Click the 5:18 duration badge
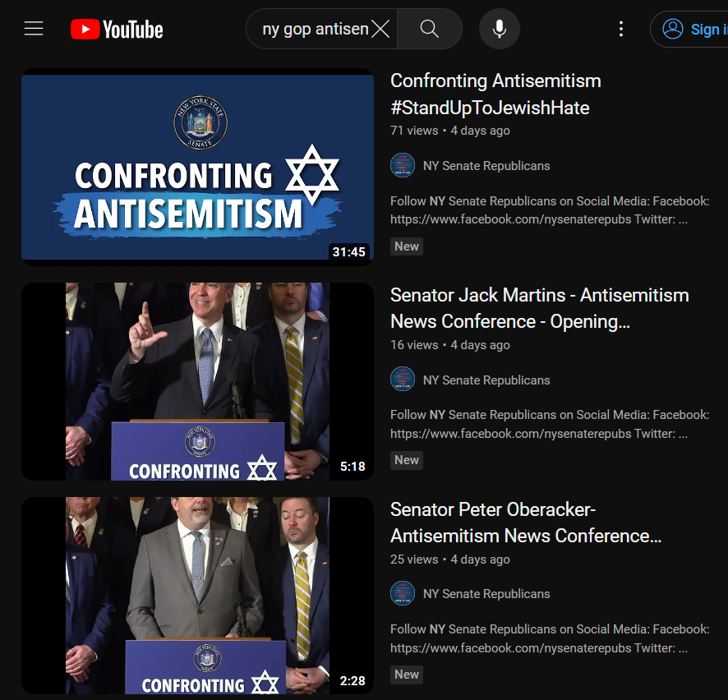 tap(352, 467)
